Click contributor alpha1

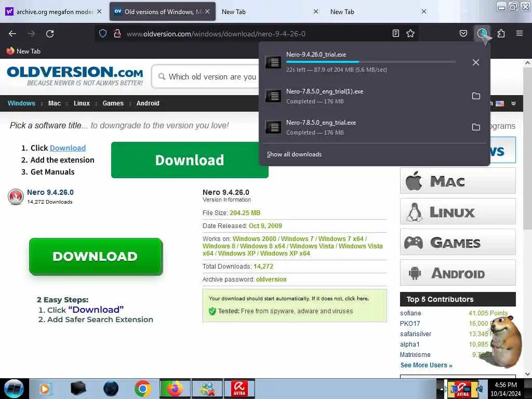click(x=410, y=344)
